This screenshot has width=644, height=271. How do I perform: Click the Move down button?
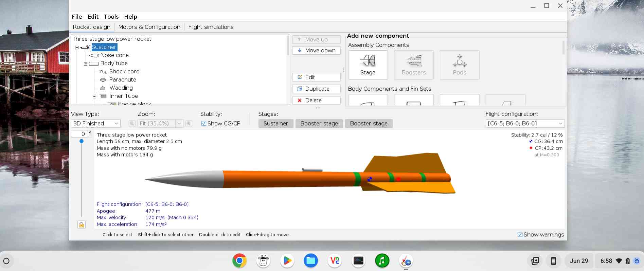[316, 51]
